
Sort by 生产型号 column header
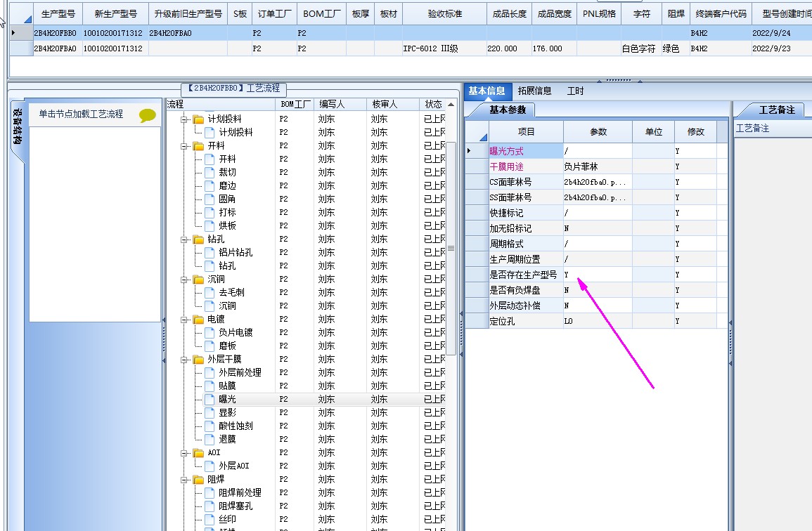tap(58, 14)
